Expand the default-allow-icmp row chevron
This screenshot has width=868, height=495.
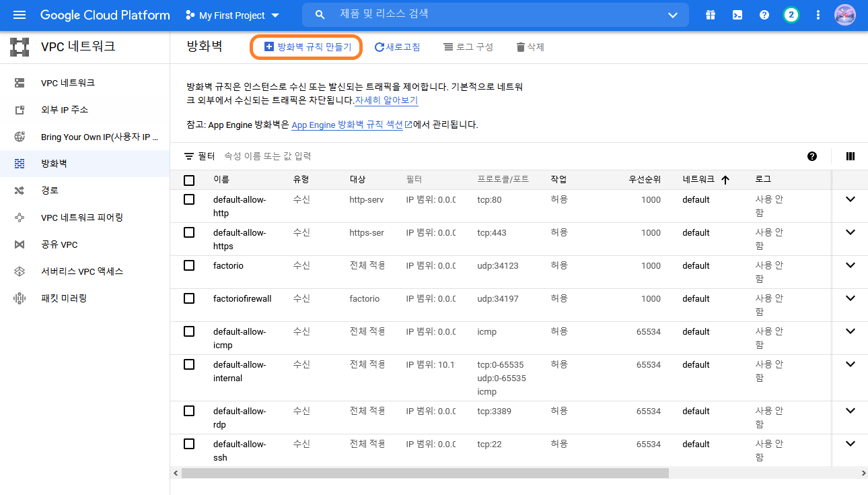[851, 331]
